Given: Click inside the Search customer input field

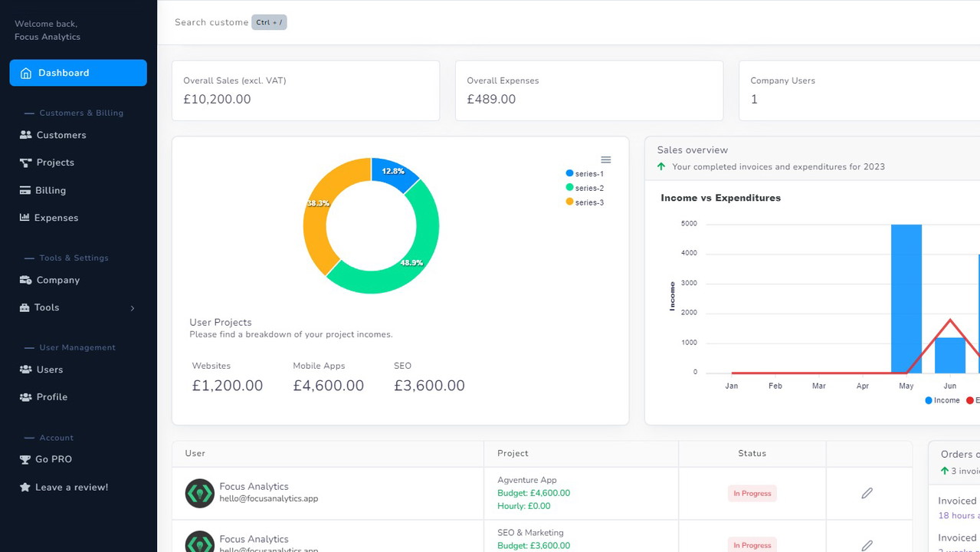Looking at the screenshot, I should coord(211,22).
